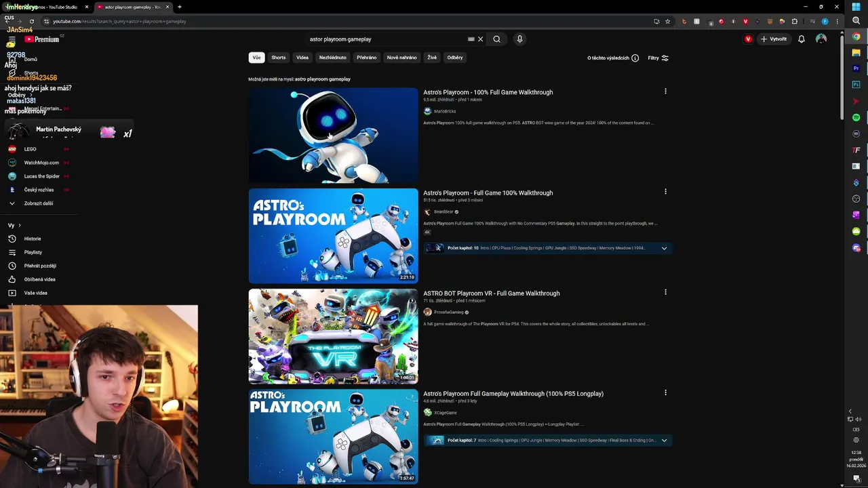Open Windows Start button in taskbar
The image size is (868, 488).
pyautogui.click(x=856, y=7)
